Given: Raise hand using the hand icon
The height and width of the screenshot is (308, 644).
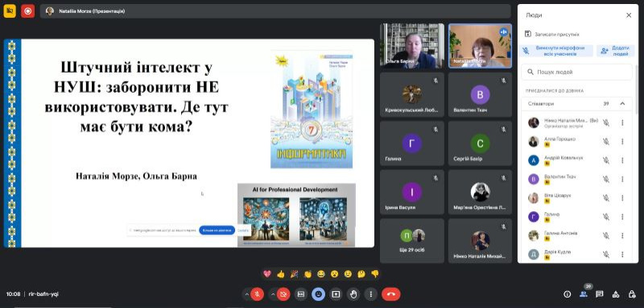Looking at the screenshot, I should [x=353, y=294].
